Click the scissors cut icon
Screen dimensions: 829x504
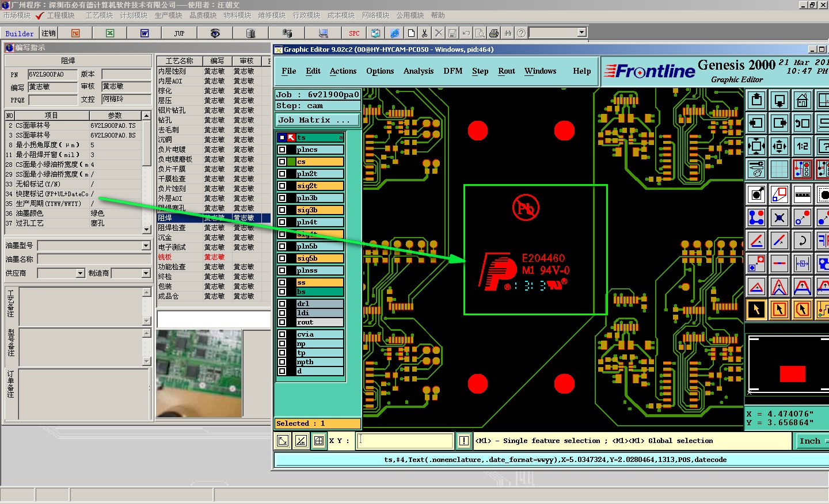click(424, 33)
